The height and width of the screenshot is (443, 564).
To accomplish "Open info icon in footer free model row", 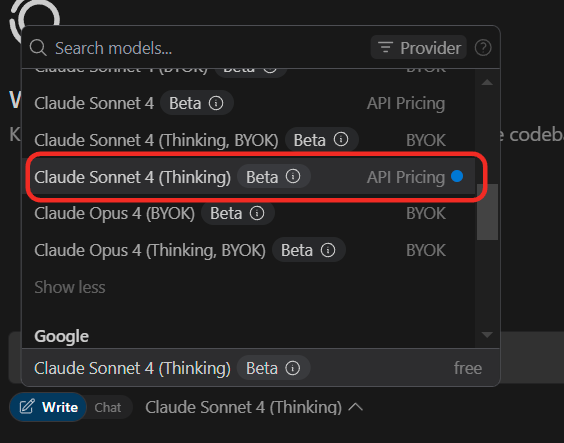I will [292, 368].
